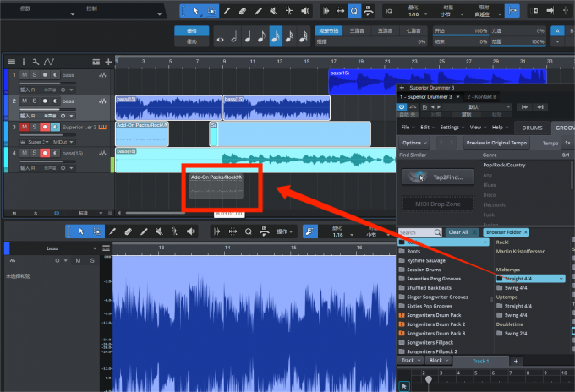Mute track 1 bass
The image size is (575, 392).
(25, 76)
